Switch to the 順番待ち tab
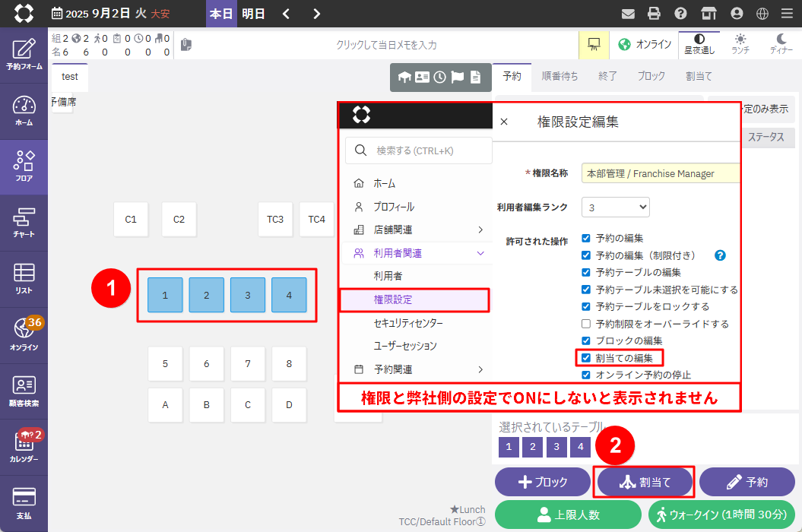 pos(559,76)
